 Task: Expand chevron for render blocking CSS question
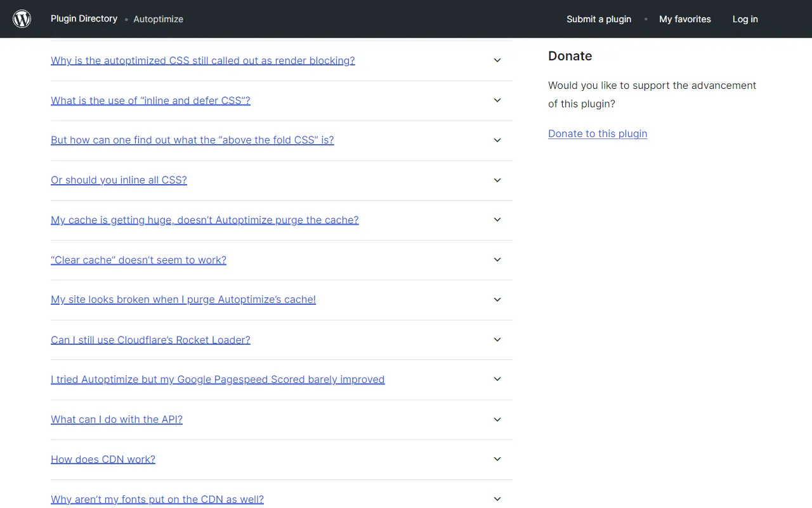click(497, 60)
